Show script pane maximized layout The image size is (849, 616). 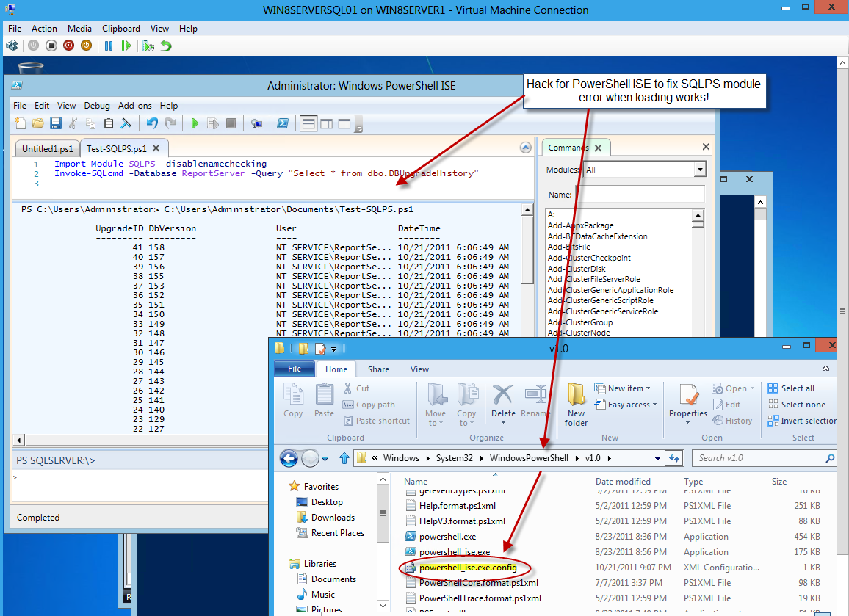pyautogui.click(x=344, y=124)
